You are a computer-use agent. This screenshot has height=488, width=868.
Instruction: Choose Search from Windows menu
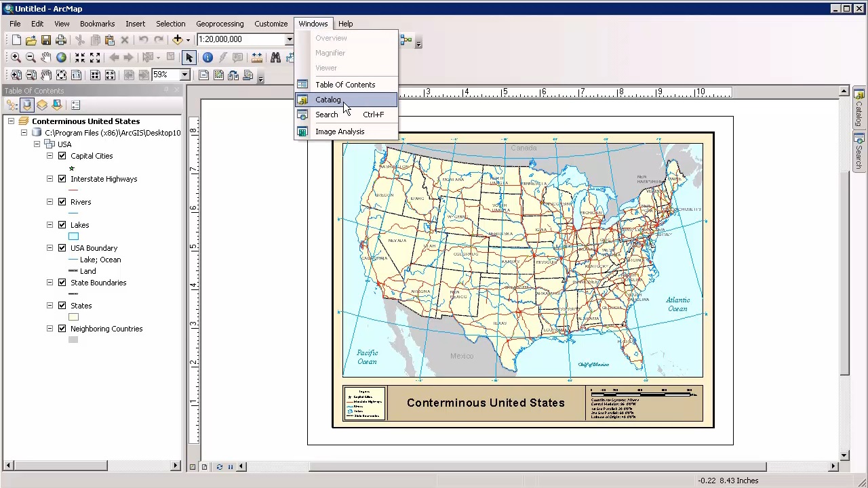tap(346, 115)
